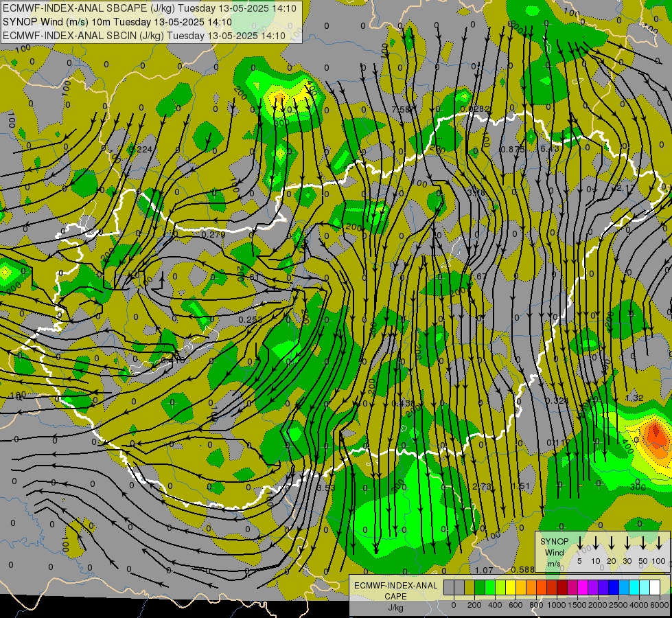Click the map value '0.438'

(404, 404)
